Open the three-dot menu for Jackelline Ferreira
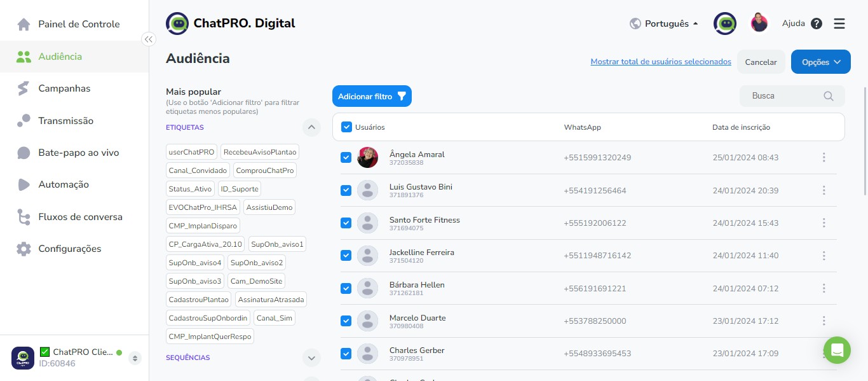Screen dimensions: 868x381 tap(824, 256)
